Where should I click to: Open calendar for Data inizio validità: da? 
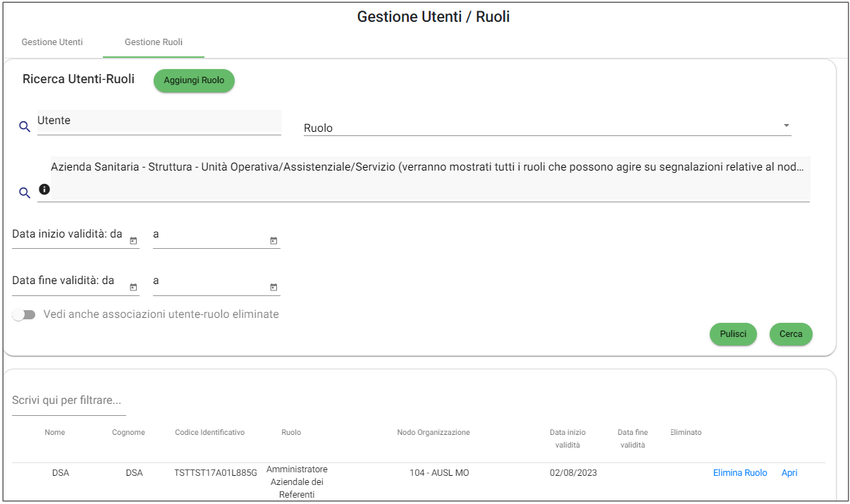tap(133, 241)
